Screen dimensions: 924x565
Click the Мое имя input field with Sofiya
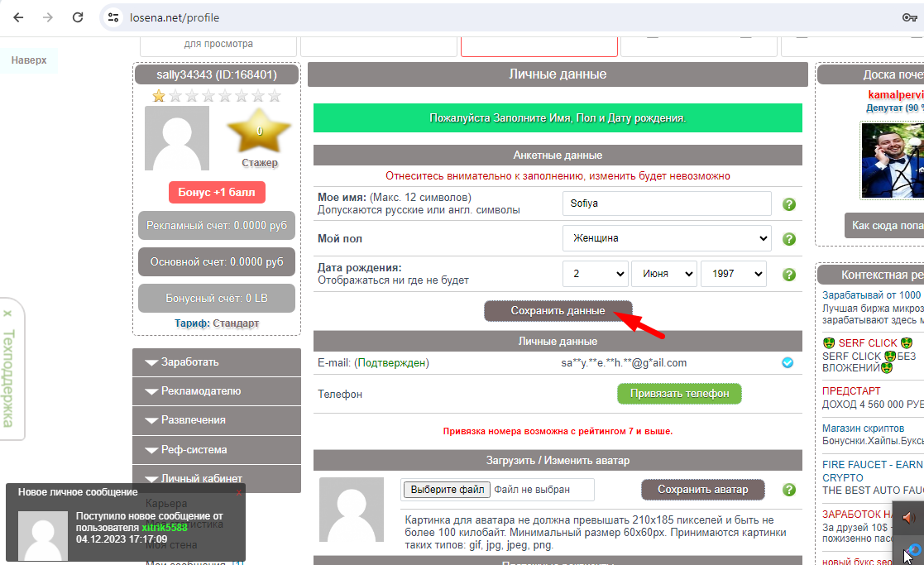(667, 203)
